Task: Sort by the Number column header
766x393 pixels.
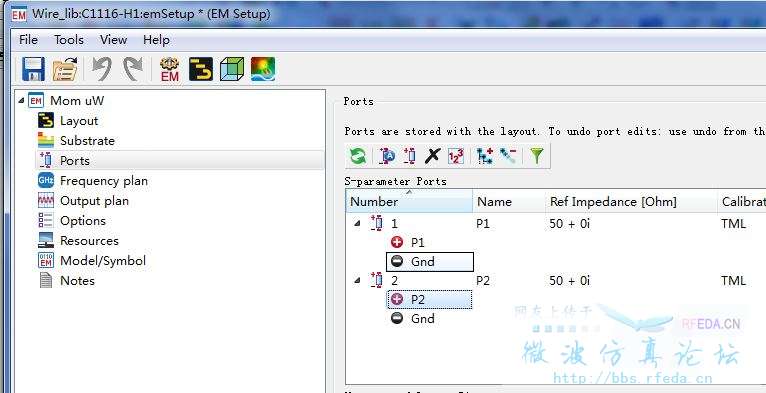Action: pyautogui.click(x=409, y=202)
